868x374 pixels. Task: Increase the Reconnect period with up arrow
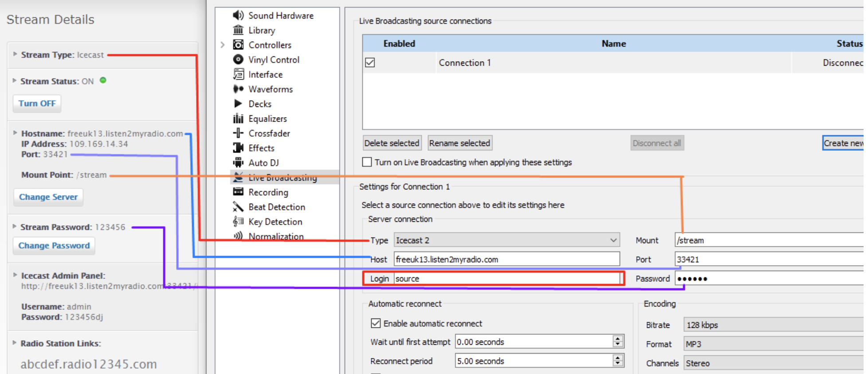pos(617,358)
